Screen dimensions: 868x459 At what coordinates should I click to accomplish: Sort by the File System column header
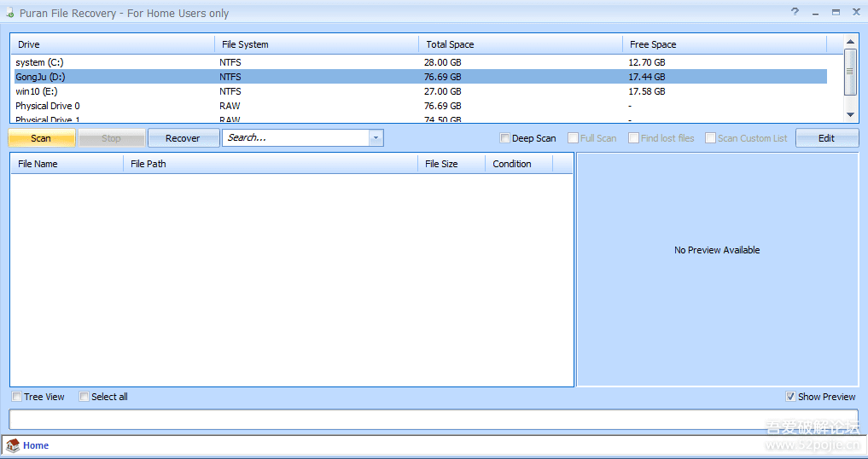click(x=317, y=44)
